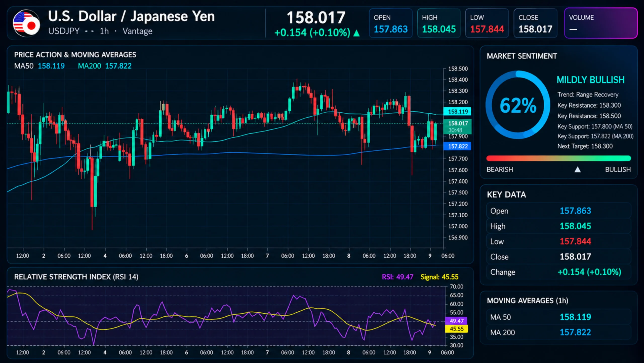The image size is (644, 363).
Task: Click the 'MA 50' moving averages row
Action: point(558,317)
